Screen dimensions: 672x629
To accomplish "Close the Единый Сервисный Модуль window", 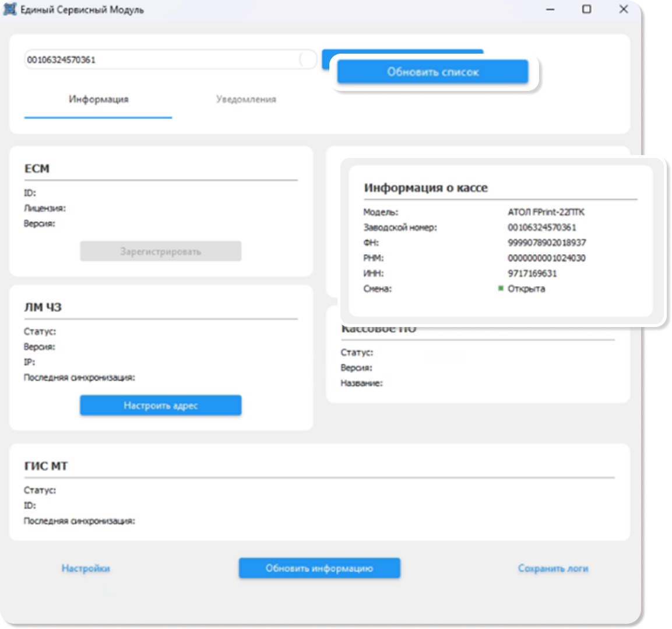I will (x=624, y=9).
